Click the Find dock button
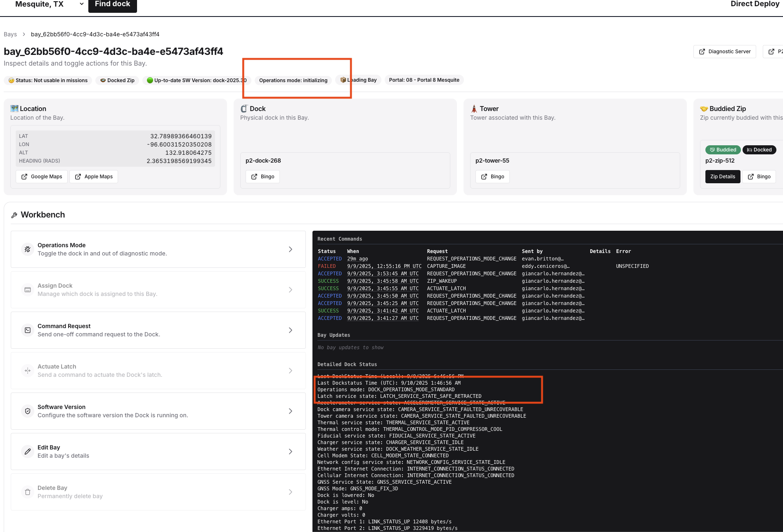Screen dimensions: 783x532 pyautogui.click(x=112, y=5)
